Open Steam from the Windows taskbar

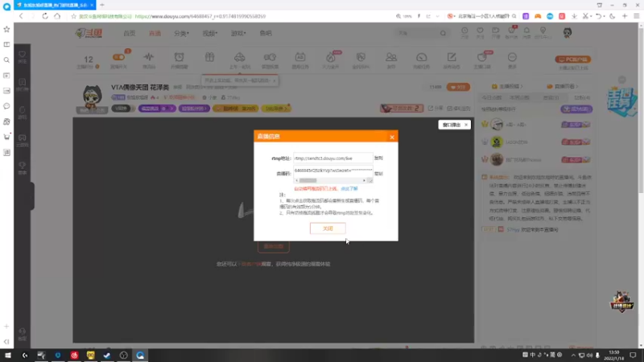(107, 355)
